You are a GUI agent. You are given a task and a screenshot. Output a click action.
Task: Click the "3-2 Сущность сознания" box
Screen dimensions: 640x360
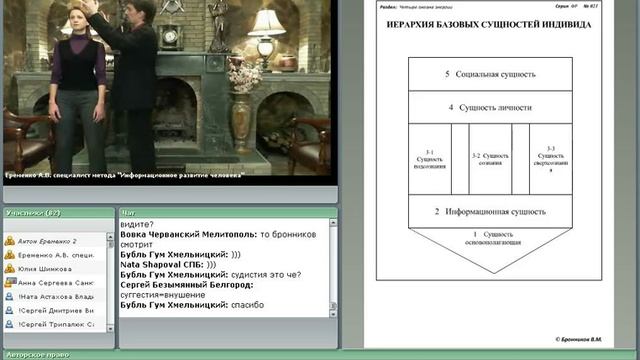click(490, 159)
